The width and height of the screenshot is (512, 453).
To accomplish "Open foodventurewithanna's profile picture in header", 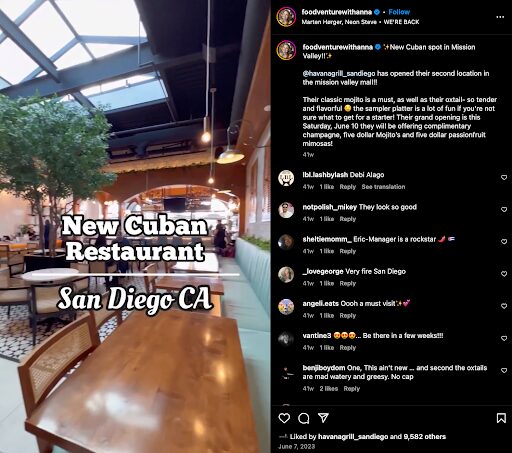I will tap(286, 16).
